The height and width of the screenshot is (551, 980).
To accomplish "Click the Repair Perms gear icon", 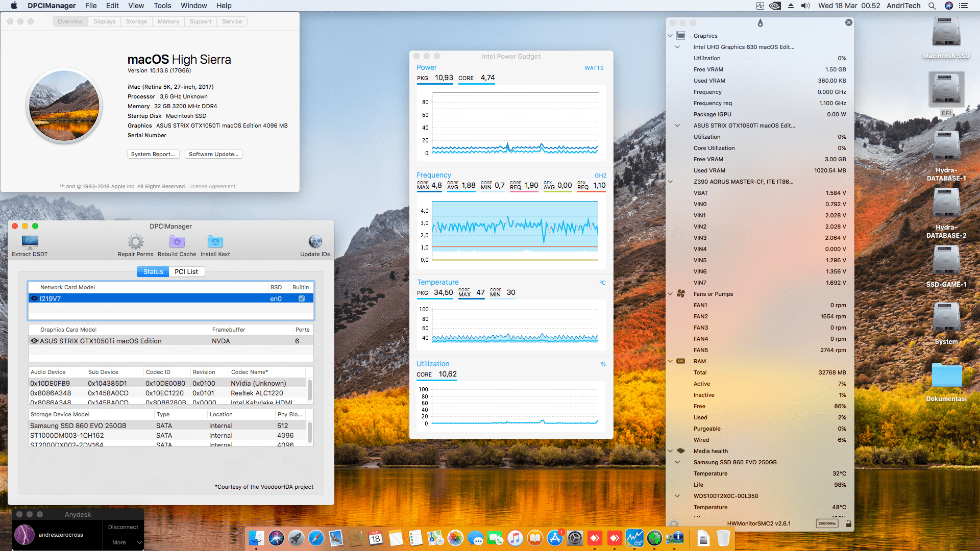I will (135, 241).
